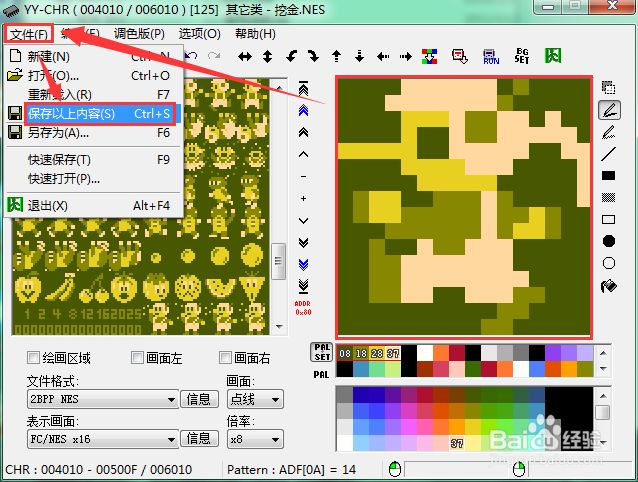Open the 画面 点线 dropdown
This screenshot has width=638, height=482.
pyautogui.click(x=255, y=399)
